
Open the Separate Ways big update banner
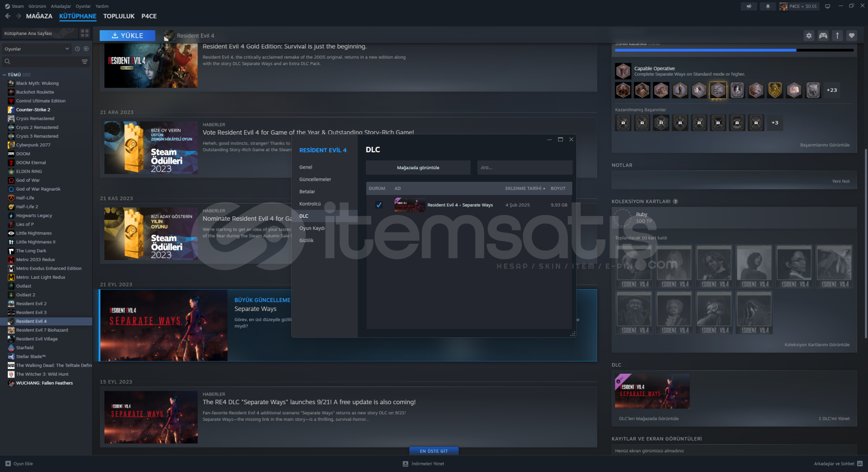click(x=348, y=326)
